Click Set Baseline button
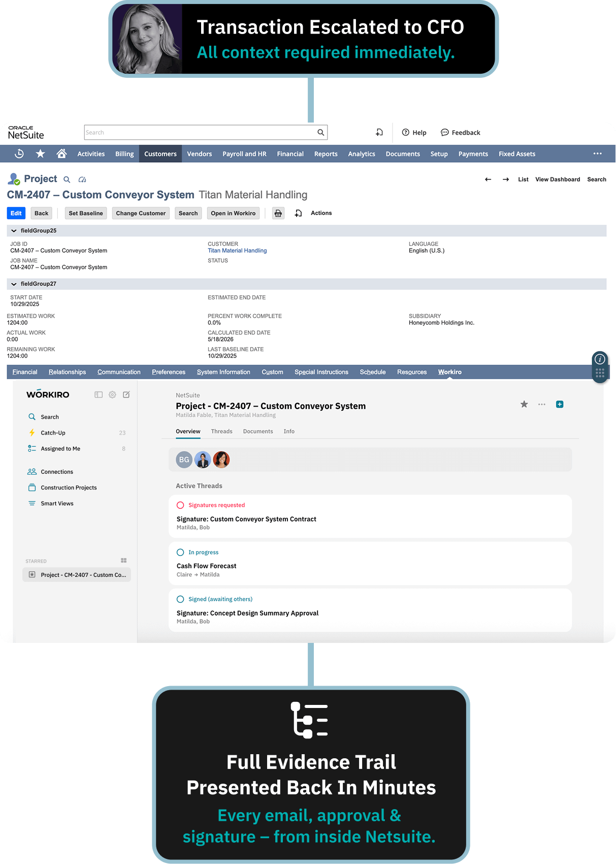The height and width of the screenshot is (864, 616). (86, 213)
